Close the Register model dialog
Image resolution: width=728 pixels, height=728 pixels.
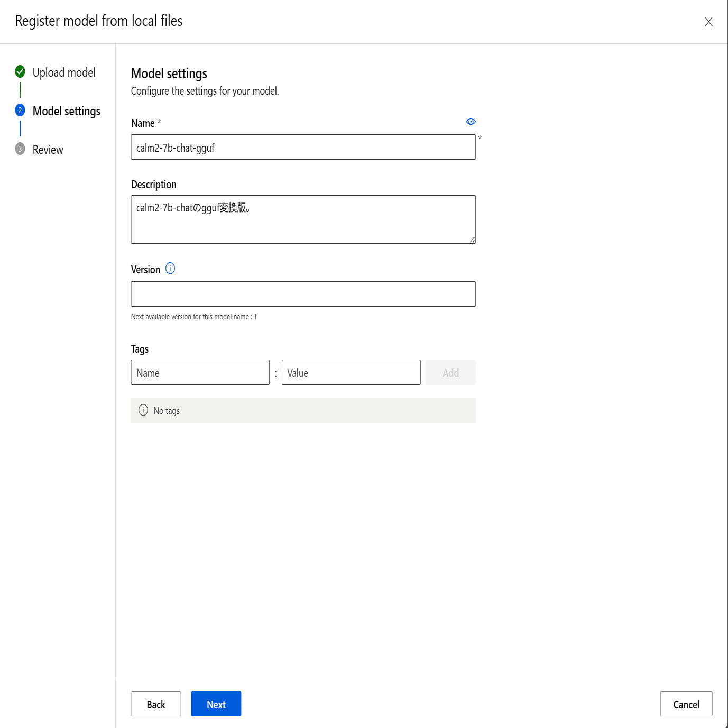coord(708,22)
